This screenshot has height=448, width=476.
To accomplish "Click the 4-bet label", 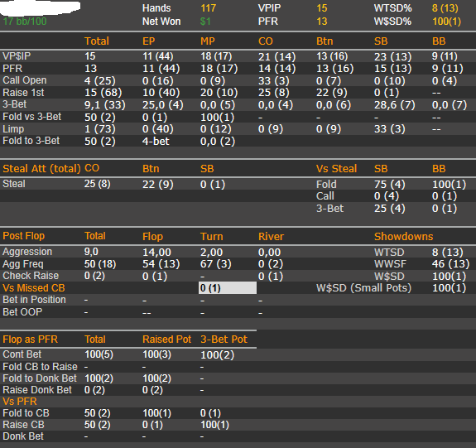I will [x=156, y=142].
